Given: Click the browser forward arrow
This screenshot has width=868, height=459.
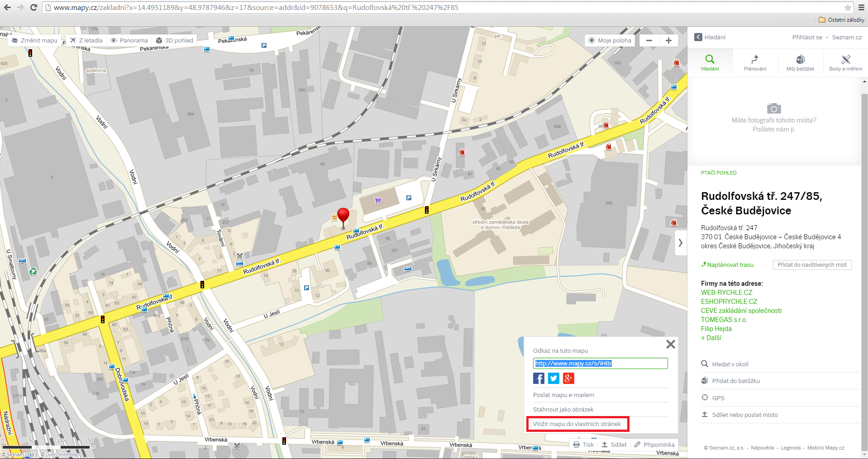Looking at the screenshot, I should pyautogui.click(x=20, y=7).
